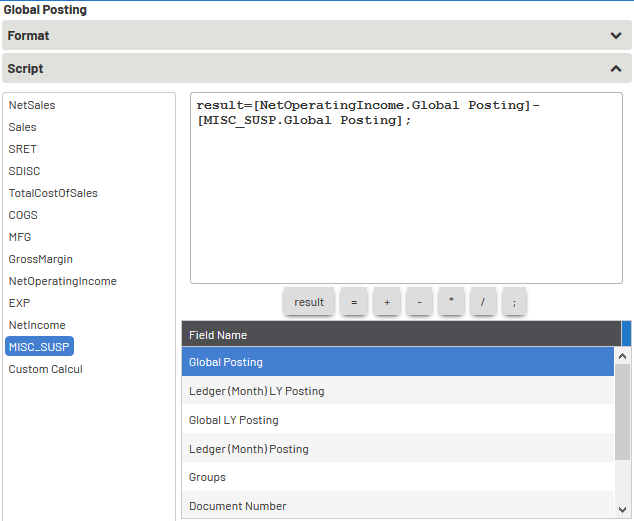The height and width of the screenshot is (521, 634).
Task: Insert the equals sign operator
Action: pos(354,302)
